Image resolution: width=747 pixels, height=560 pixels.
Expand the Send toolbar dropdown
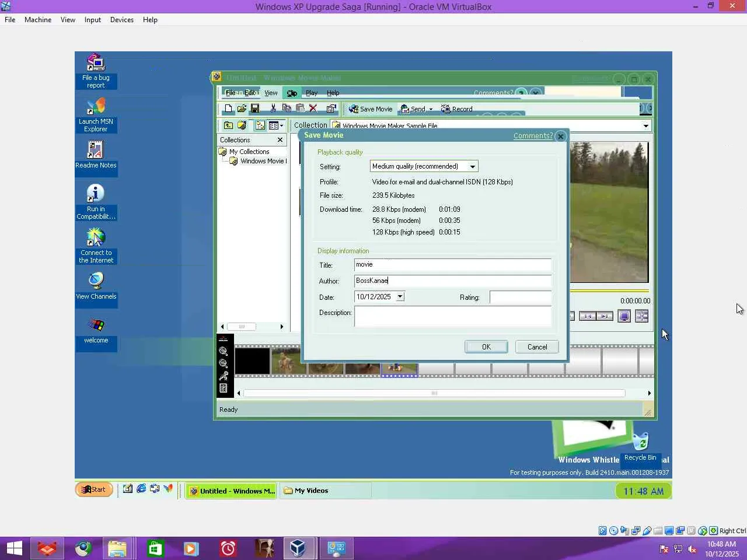431,109
